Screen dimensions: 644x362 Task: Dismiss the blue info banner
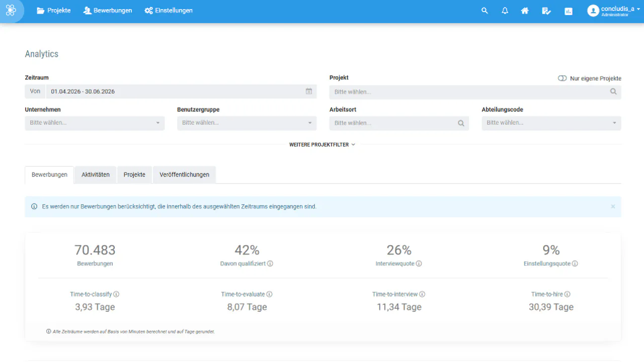(613, 207)
